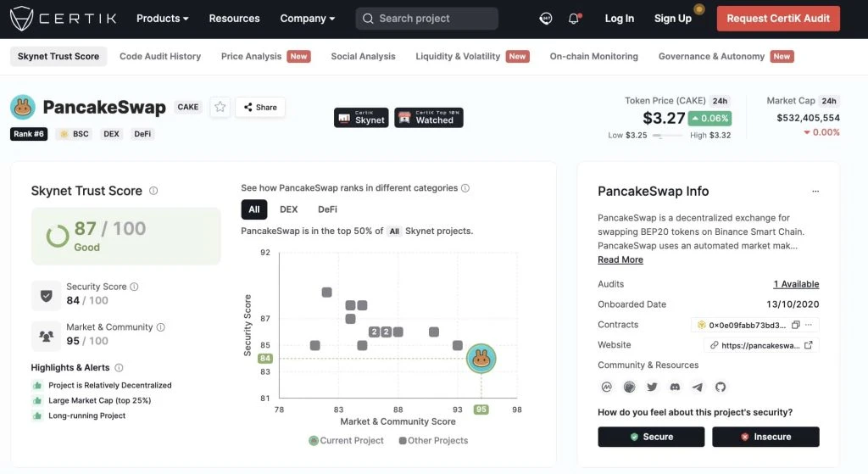This screenshot has width=868, height=474.
Task: Select the DeFi category filter
Action: coord(327,209)
